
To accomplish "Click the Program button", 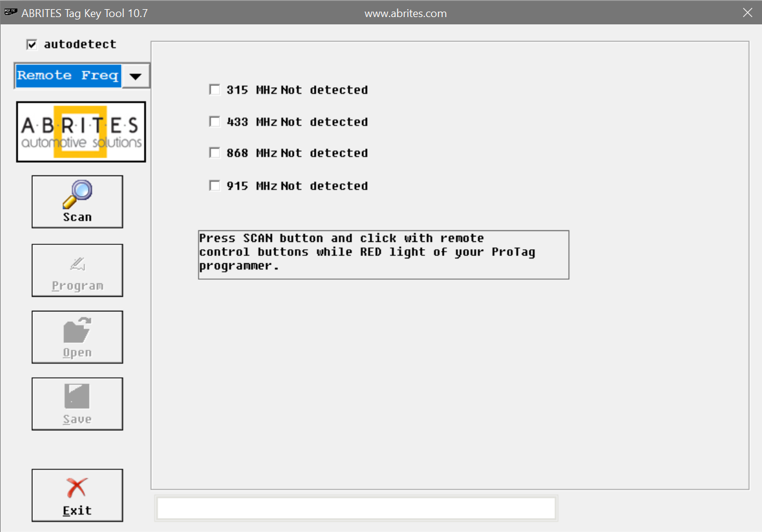I will (77, 271).
